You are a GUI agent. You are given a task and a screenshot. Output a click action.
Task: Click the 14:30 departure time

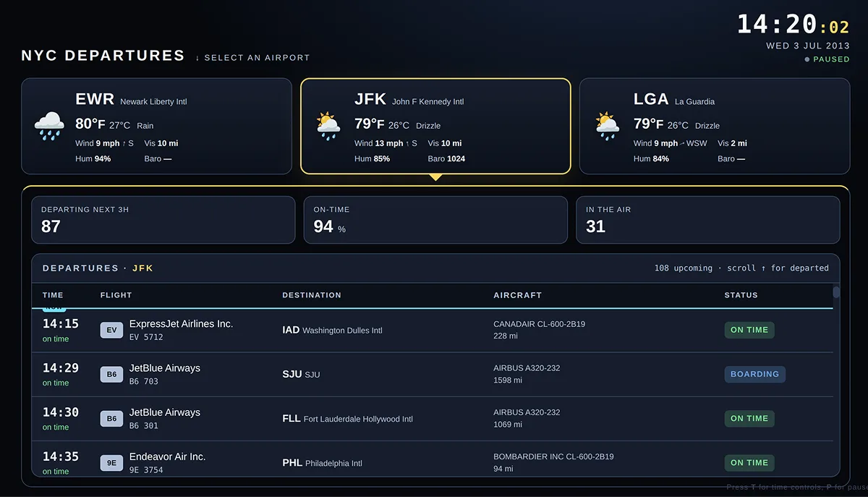61,412
